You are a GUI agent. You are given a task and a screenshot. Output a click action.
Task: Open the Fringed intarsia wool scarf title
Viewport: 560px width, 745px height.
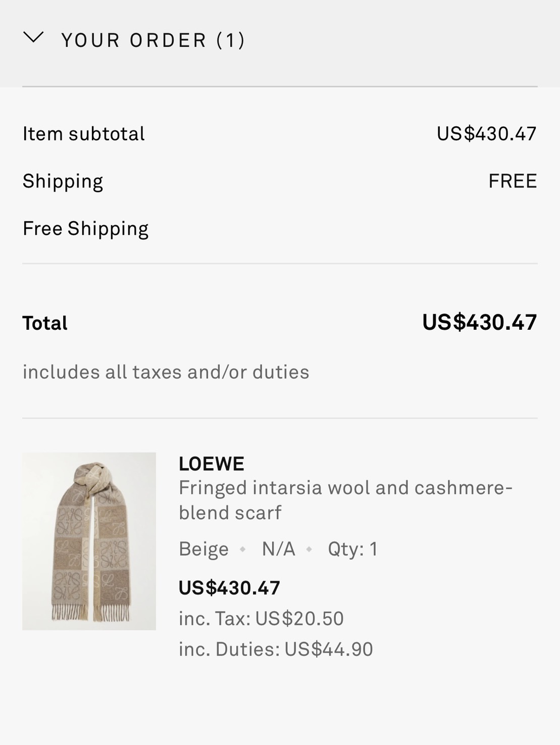click(x=345, y=500)
